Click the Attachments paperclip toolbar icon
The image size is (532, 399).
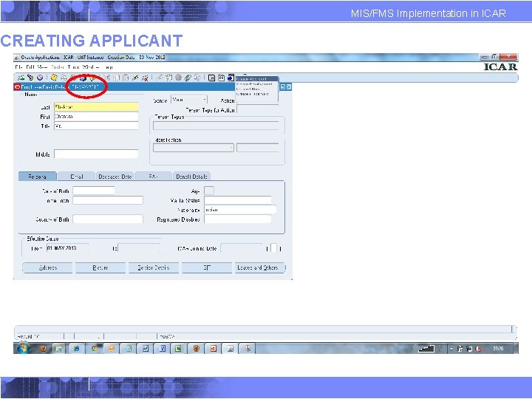(x=188, y=78)
